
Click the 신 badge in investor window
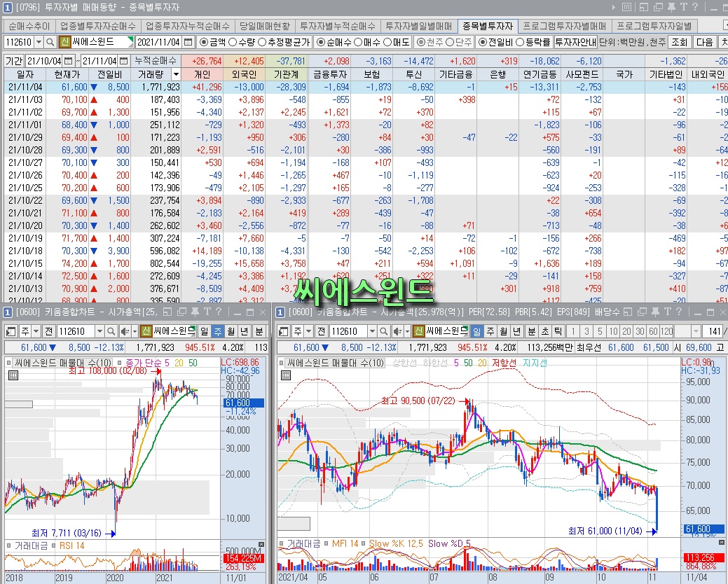[x=64, y=42]
